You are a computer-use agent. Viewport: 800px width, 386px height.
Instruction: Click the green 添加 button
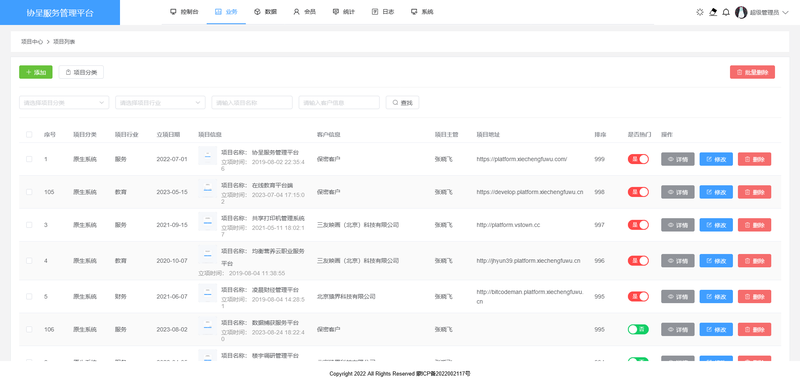36,72
